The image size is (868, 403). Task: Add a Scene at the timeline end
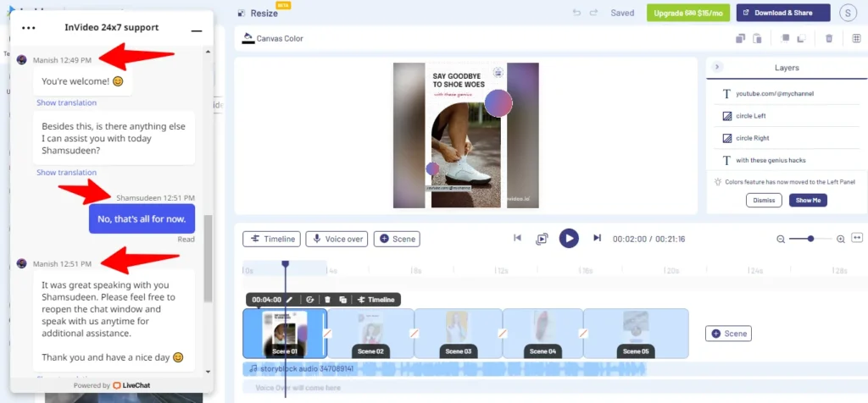pos(728,334)
